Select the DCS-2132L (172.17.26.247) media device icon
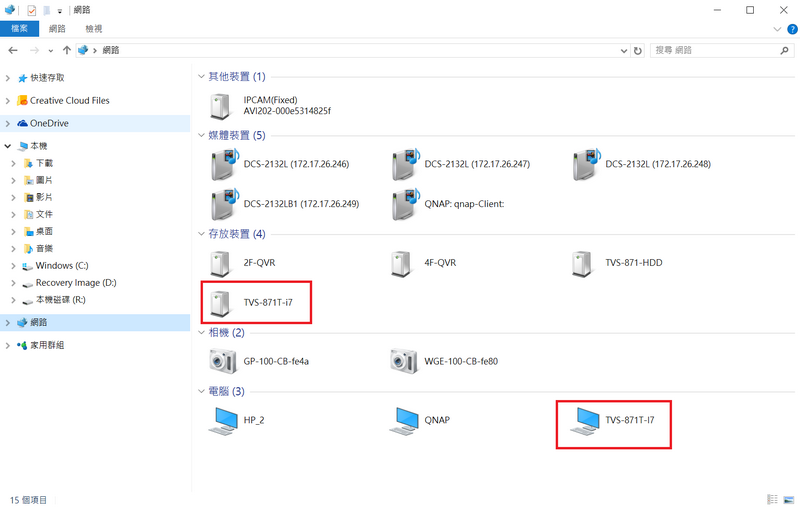This screenshot has height=507, width=800. pos(406,164)
